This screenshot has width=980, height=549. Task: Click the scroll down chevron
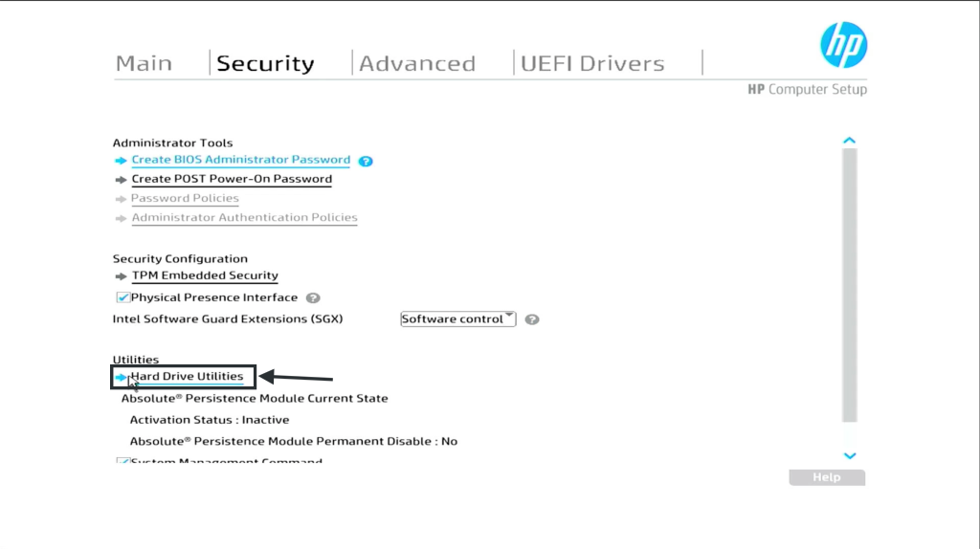pos(850,456)
